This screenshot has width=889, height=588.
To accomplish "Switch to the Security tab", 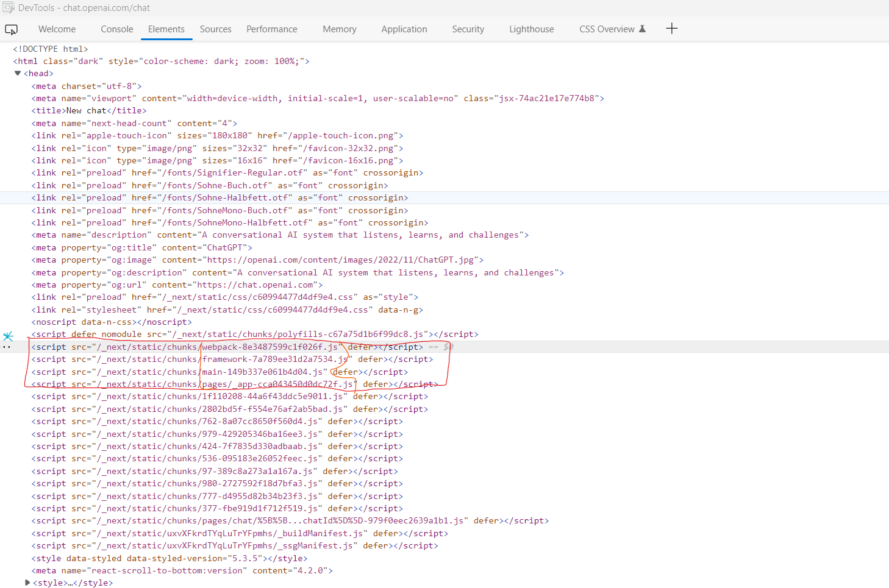I will [468, 29].
